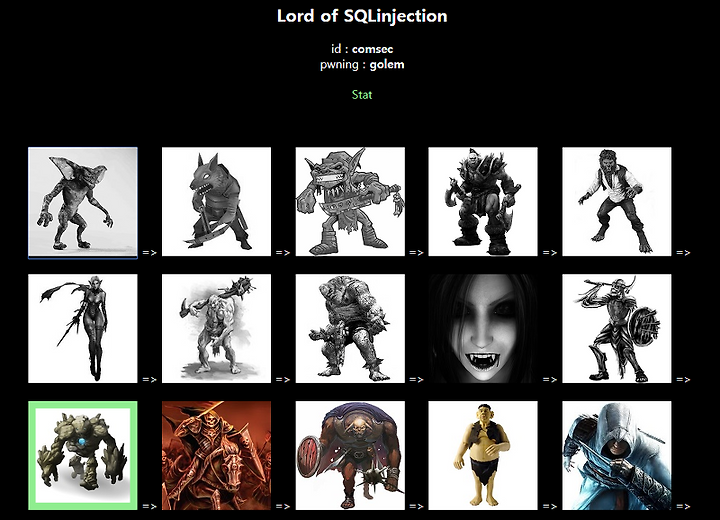Select the skeleton warrior with shield
Viewport: 720px width, 520px height.
[x=617, y=328]
